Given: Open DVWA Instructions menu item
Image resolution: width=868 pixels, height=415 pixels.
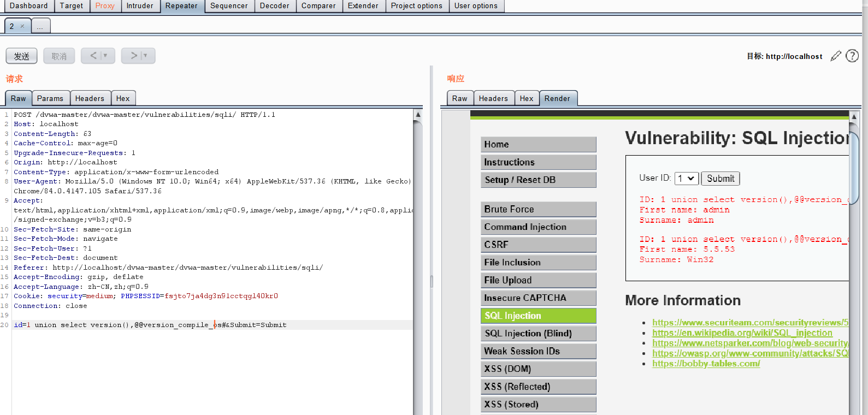Looking at the screenshot, I should tap(539, 162).
